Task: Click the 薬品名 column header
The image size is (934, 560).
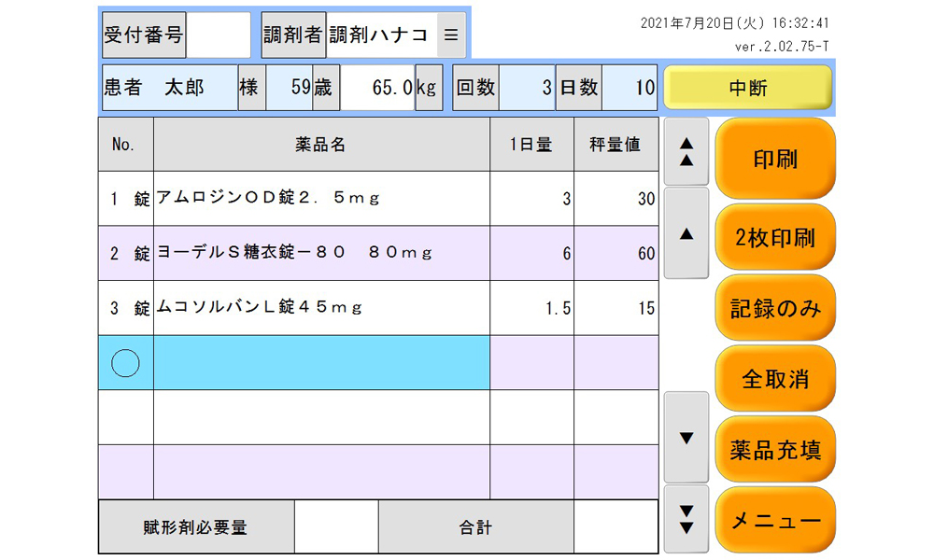Action: click(x=321, y=145)
